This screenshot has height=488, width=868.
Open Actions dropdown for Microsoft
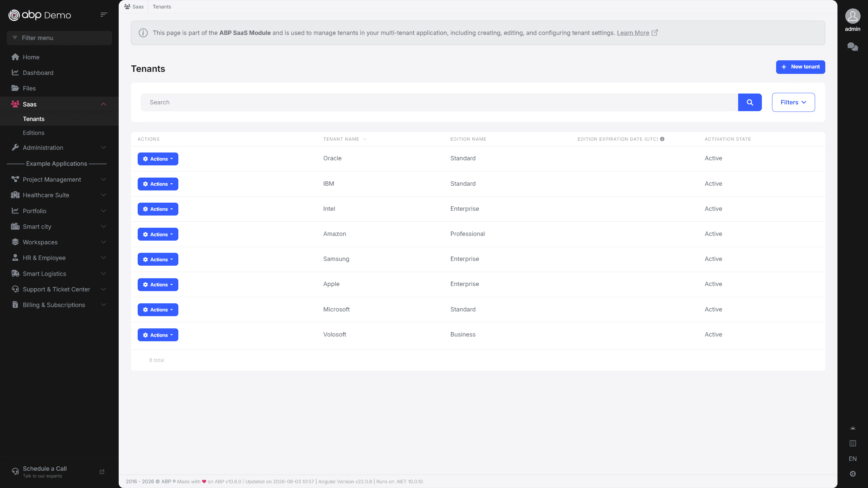158,310
